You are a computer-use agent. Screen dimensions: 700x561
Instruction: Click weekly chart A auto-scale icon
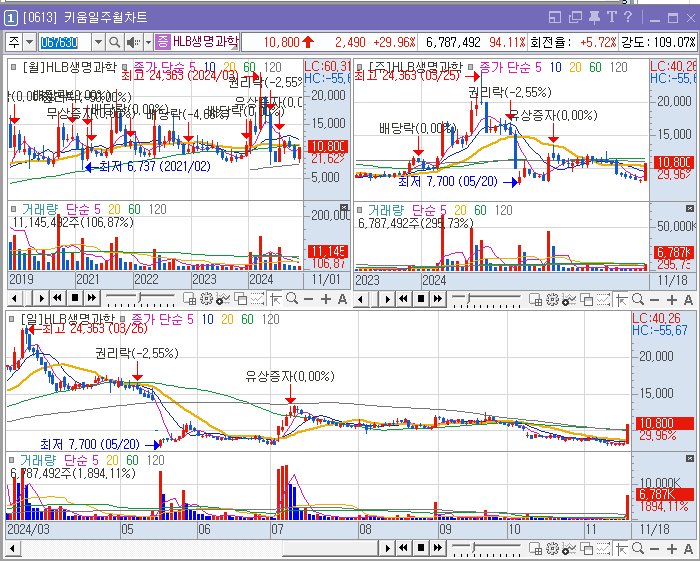(688, 300)
